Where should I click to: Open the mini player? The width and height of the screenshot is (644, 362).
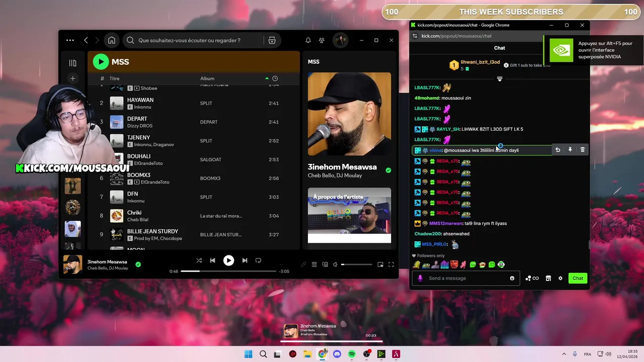(380, 264)
